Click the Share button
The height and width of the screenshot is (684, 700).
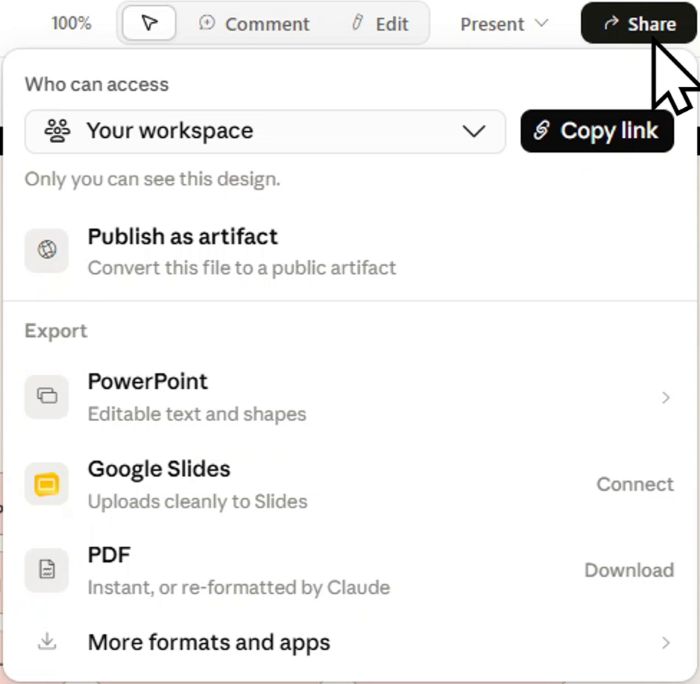pyautogui.click(x=638, y=23)
